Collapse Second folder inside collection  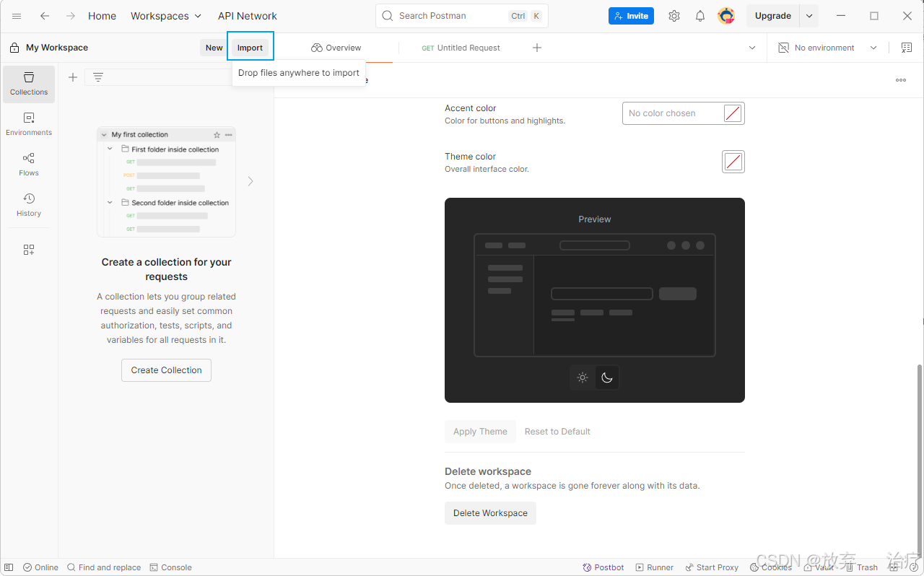pyautogui.click(x=110, y=203)
